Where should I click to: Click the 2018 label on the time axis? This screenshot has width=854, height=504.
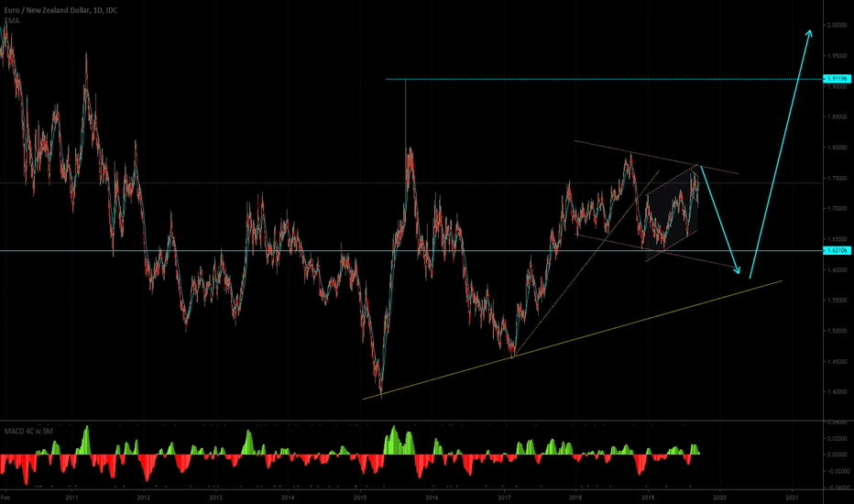tap(575, 497)
